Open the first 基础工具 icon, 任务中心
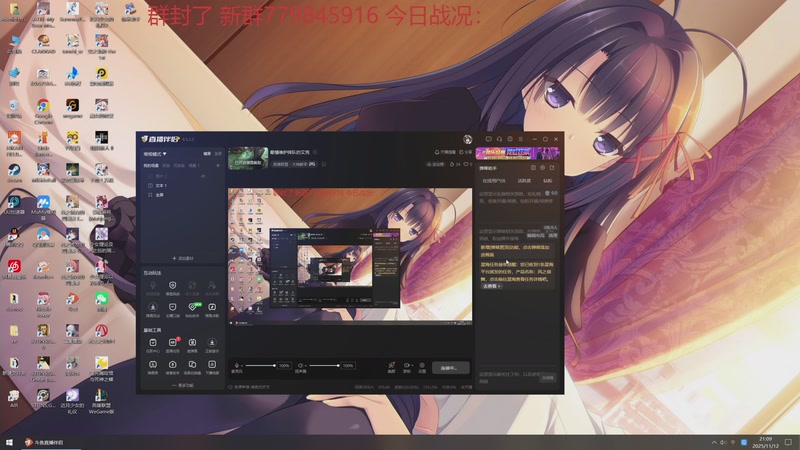The width and height of the screenshot is (800, 450). pos(153,343)
